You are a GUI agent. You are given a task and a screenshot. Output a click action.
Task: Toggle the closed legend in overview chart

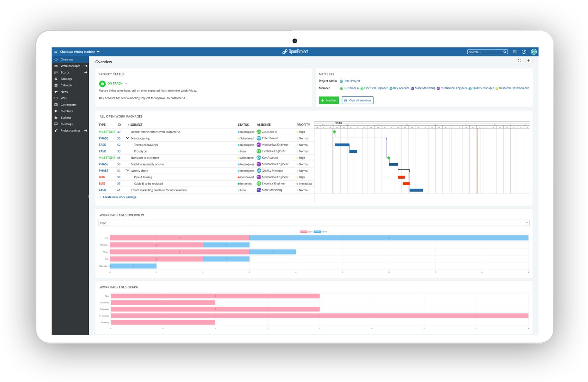320,232
